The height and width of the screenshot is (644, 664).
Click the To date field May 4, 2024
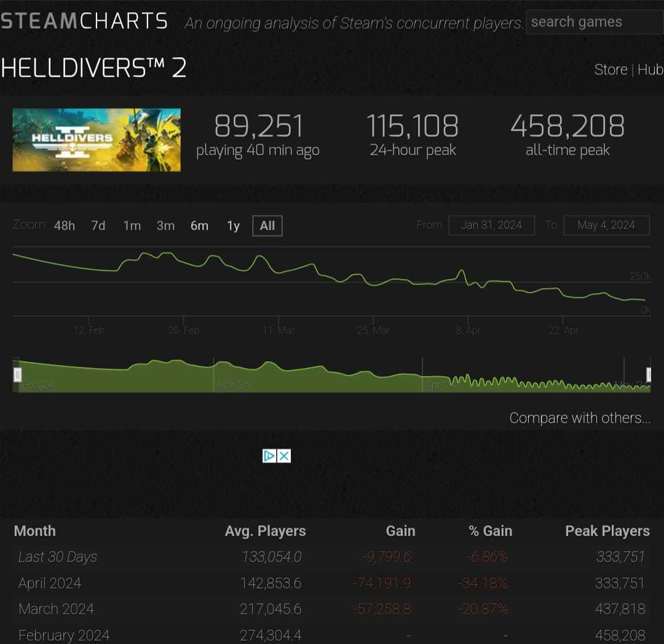(x=606, y=225)
